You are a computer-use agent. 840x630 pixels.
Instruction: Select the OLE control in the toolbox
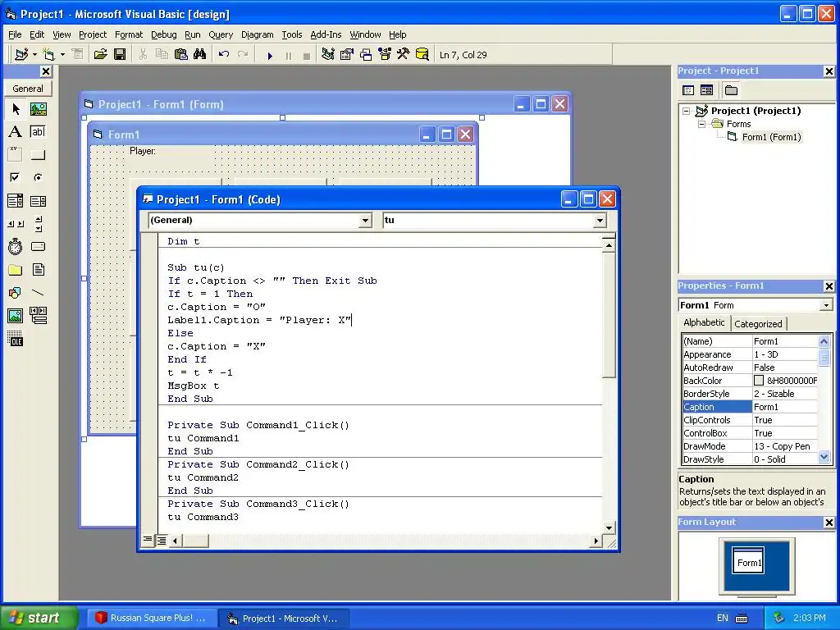16,339
